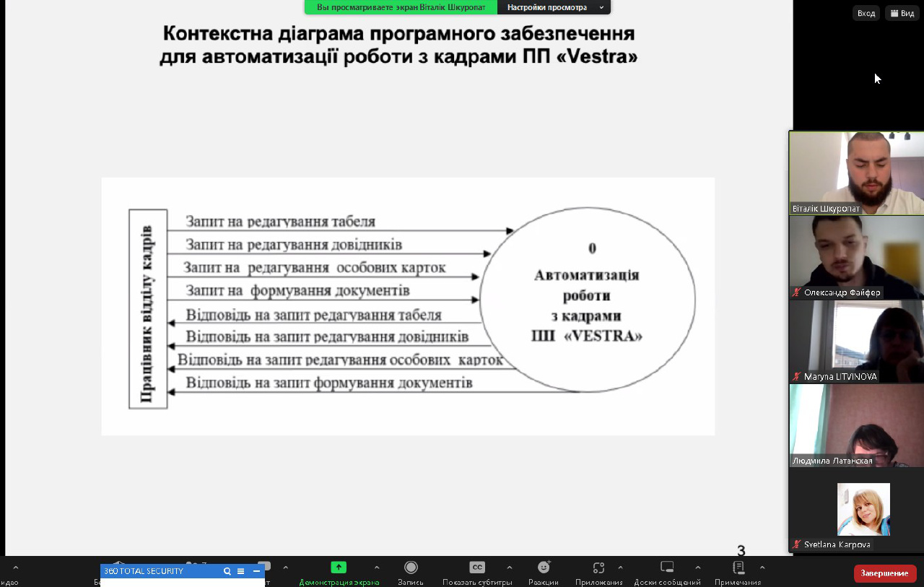
Task: Open the 360 Total Security hamburger menu
Action: click(x=240, y=571)
